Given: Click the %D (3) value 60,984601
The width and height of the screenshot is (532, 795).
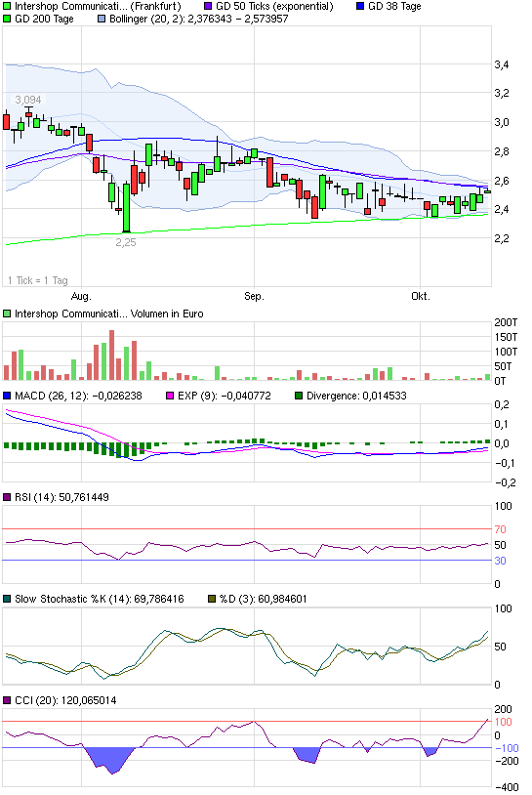Looking at the screenshot, I should 282,599.
